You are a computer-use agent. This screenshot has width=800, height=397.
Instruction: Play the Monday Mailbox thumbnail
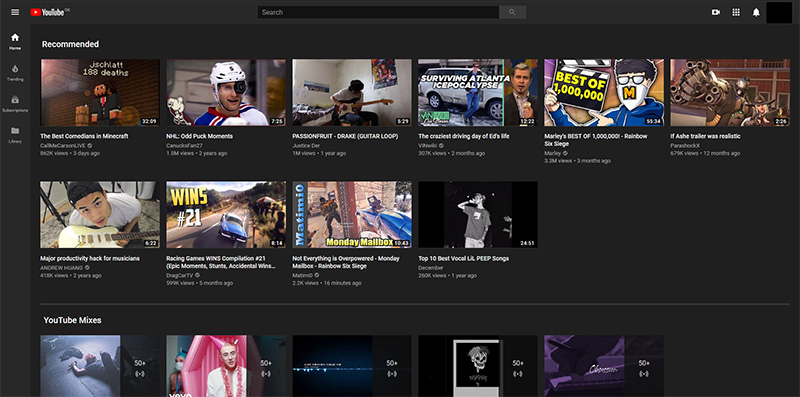[352, 215]
